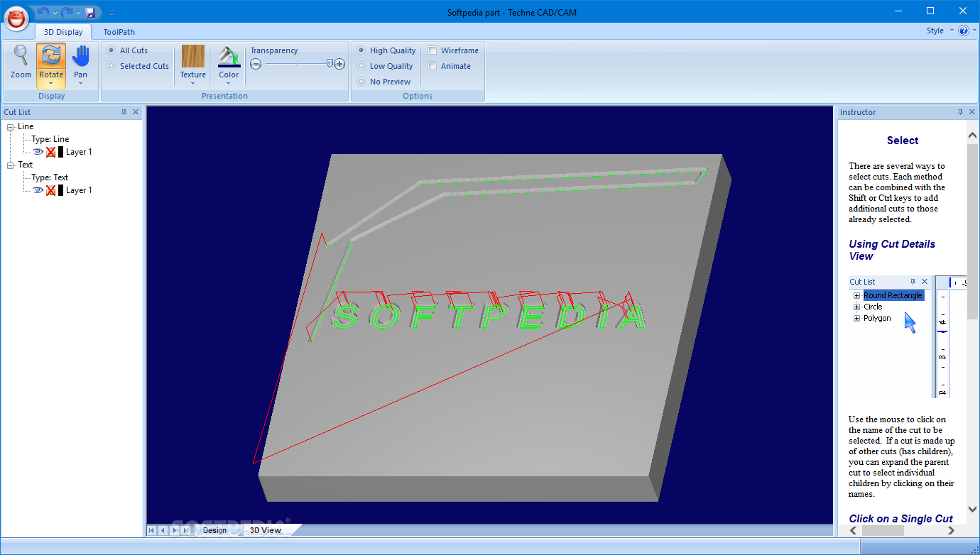Go to first sheet tab with navigation arrow
Screen dimensions: 980x555
(x=152, y=530)
